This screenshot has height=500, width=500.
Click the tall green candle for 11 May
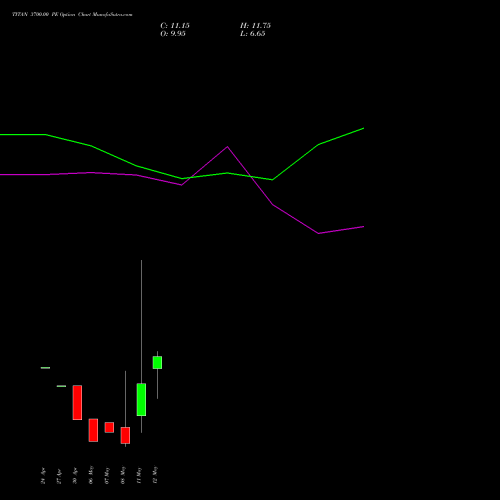[141, 400]
